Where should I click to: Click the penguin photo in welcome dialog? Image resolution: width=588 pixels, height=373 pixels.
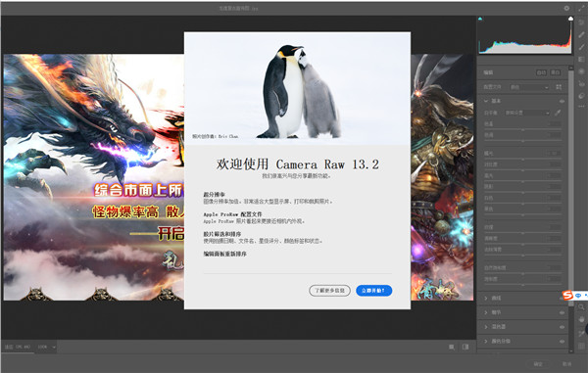[x=297, y=88]
